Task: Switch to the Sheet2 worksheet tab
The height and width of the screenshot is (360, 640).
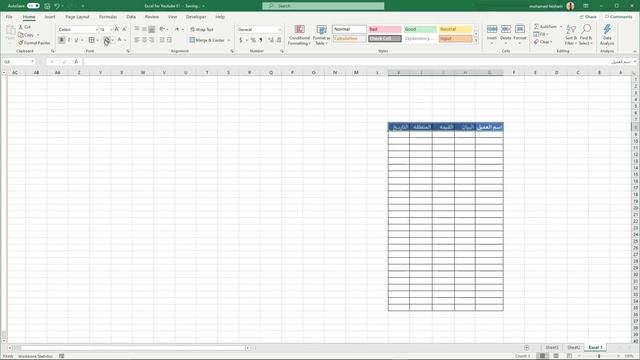Action: click(573, 347)
